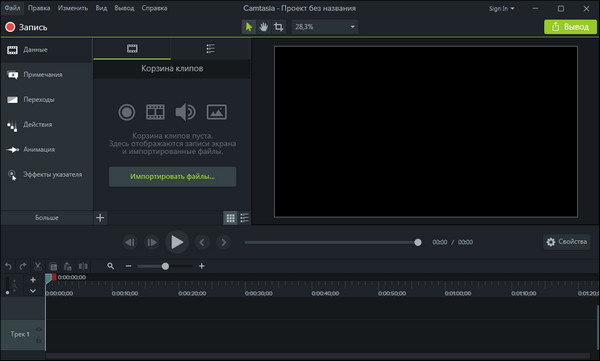
Task: Open the Вывод menu in menu bar
Action: tap(124, 8)
